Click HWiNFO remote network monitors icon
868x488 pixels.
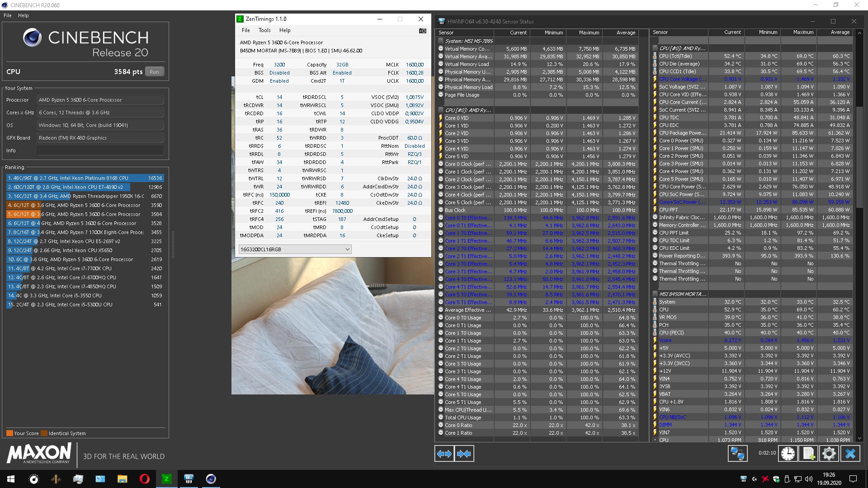coord(737,454)
